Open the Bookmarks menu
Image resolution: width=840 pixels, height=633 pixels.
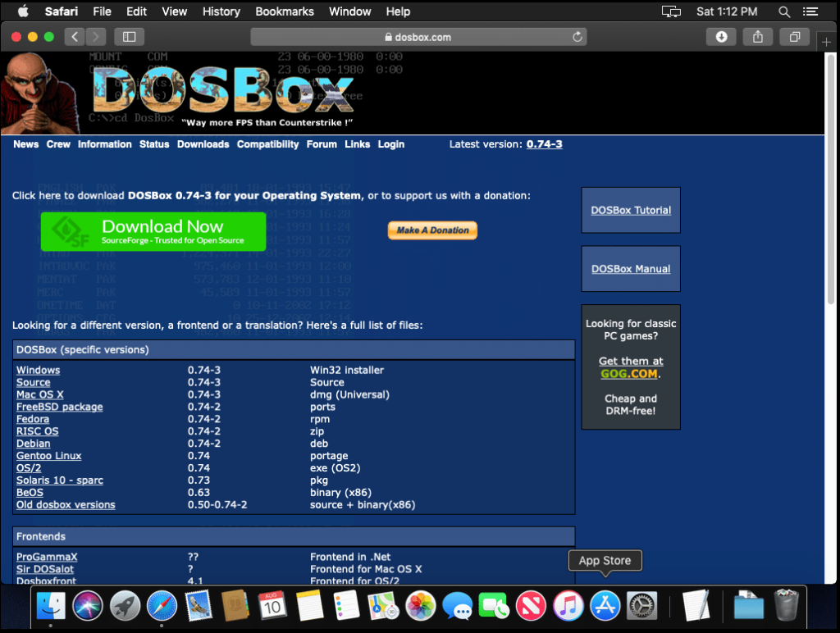click(284, 11)
